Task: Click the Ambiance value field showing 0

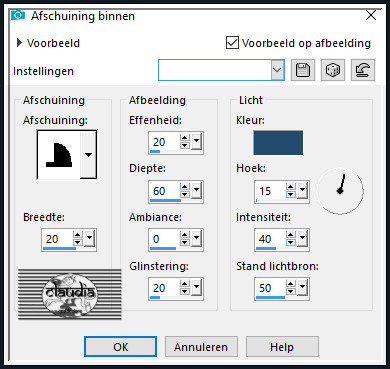Action: [x=165, y=239]
